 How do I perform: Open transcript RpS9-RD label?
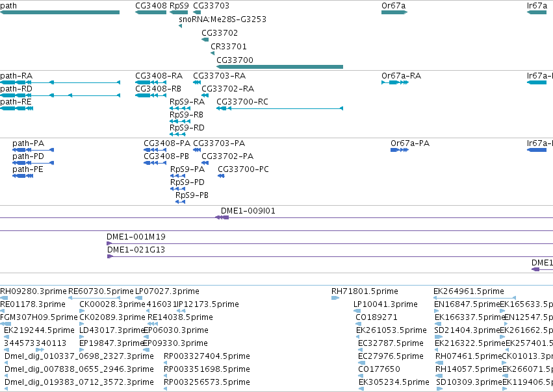click(187, 127)
